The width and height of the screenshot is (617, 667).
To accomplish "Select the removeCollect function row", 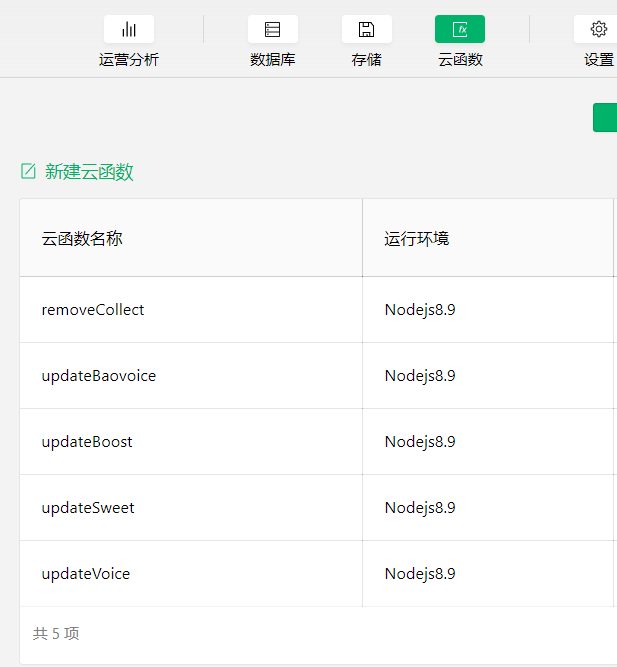I will [x=318, y=310].
